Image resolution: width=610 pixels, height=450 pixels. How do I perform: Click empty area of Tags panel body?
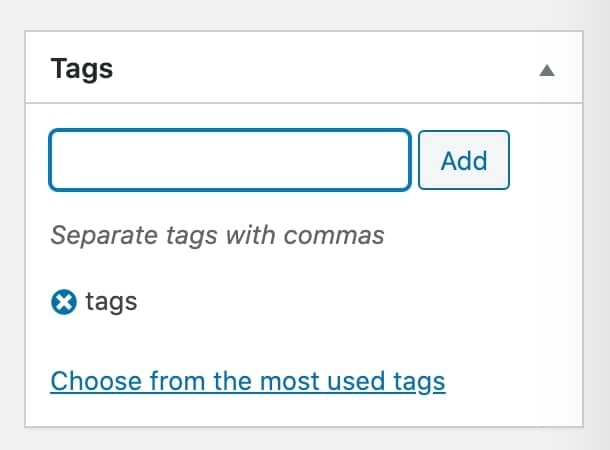389,303
